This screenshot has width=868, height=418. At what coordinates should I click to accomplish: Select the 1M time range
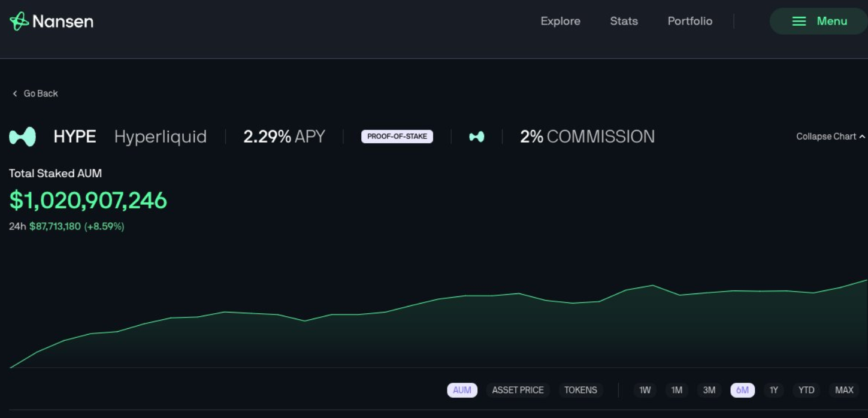[676, 390]
